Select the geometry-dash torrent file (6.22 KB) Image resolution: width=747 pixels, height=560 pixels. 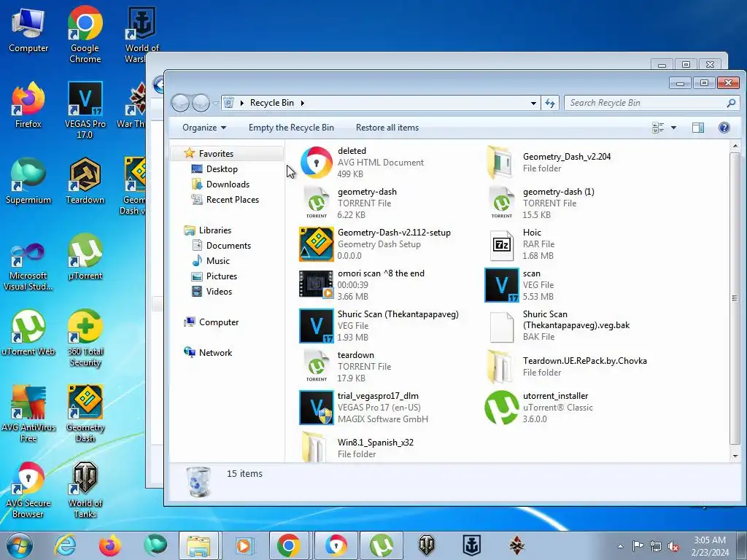pyautogui.click(x=349, y=203)
